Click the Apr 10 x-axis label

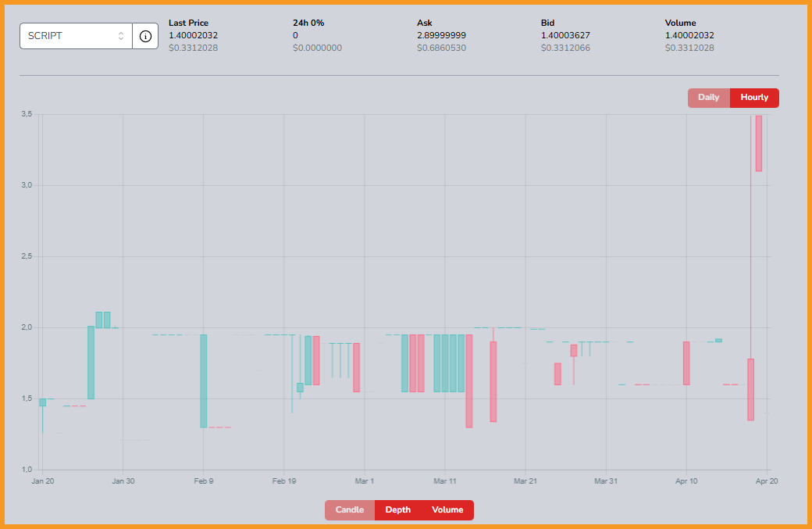point(686,481)
